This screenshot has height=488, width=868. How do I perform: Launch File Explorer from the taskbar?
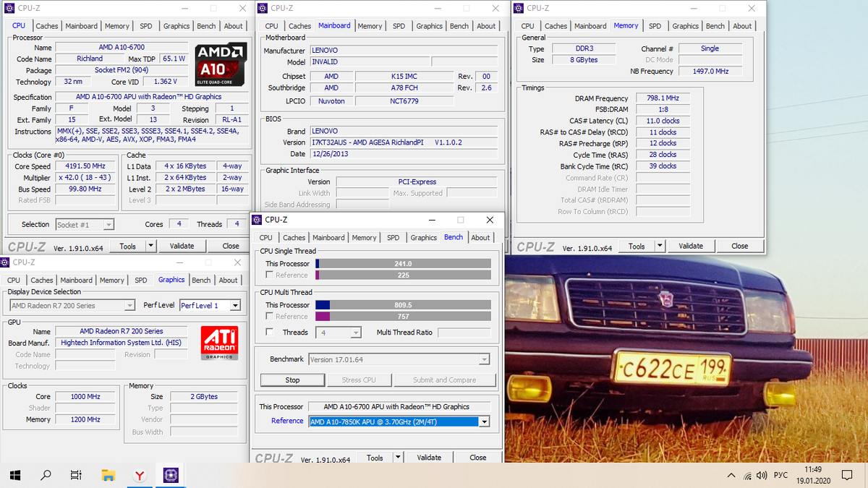108,475
